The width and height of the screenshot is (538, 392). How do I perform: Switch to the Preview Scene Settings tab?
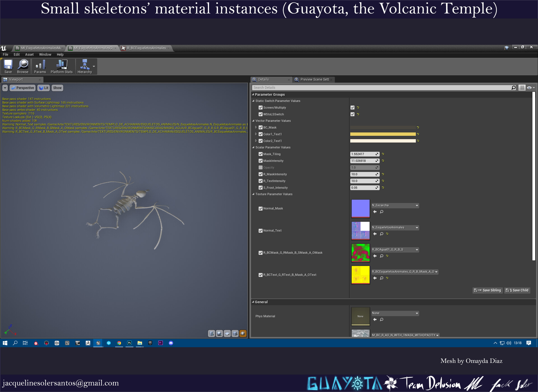[314, 80]
